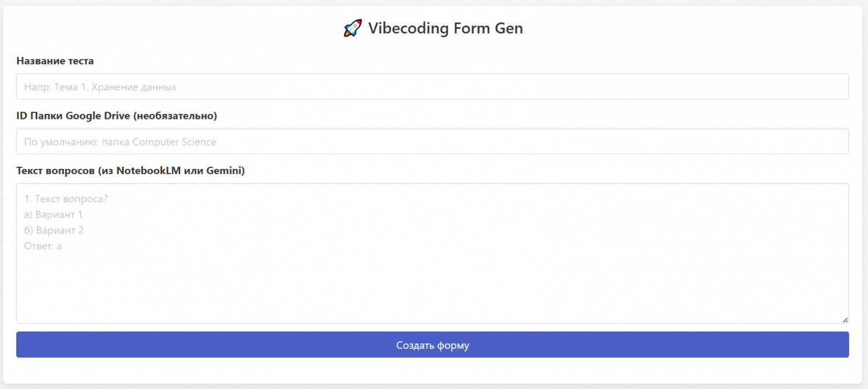
Task: Click the "Название теста" label
Action: click(x=54, y=61)
